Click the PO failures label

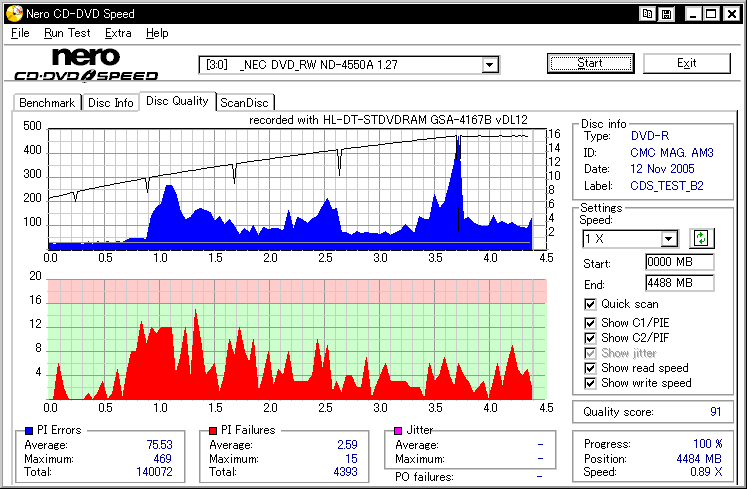coord(424,477)
